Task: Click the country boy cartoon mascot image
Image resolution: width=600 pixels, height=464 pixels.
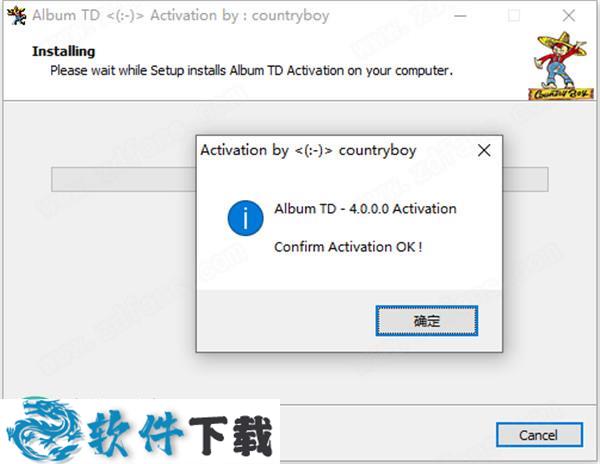Action: point(562,66)
